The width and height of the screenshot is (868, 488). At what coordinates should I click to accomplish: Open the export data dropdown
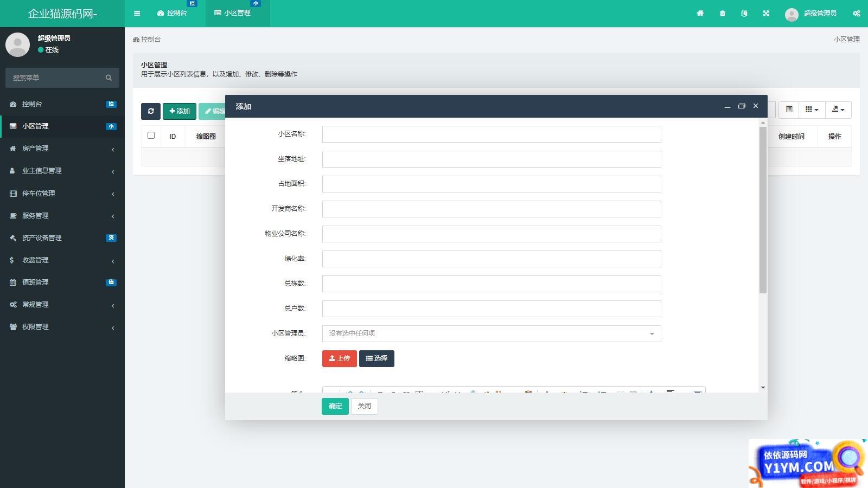click(x=838, y=110)
